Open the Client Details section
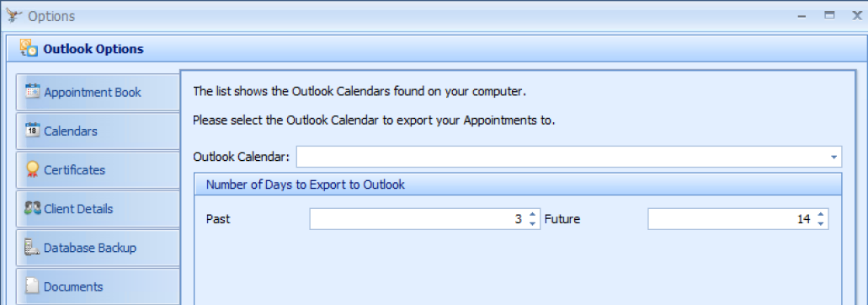Image resolution: width=868 pixels, height=305 pixels. pyautogui.click(x=98, y=209)
